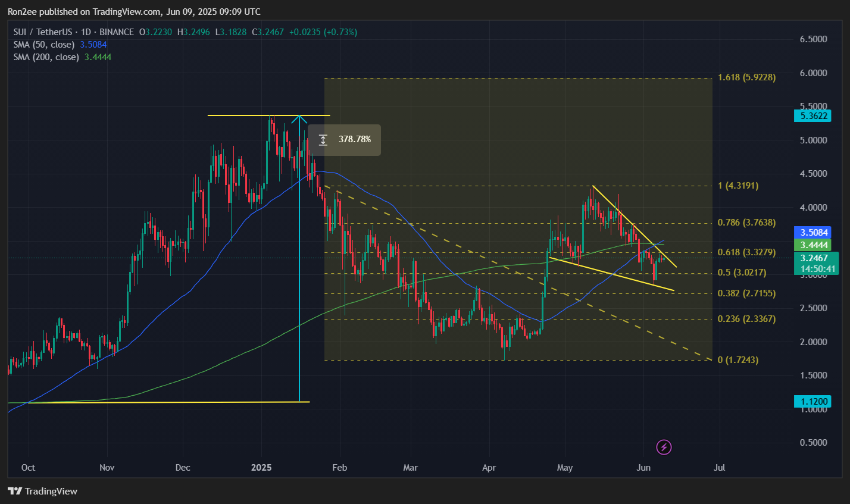Viewport: 850px width, 504px height.
Task: Click the green 3.4444 SMA price tag
Action: [812, 245]
